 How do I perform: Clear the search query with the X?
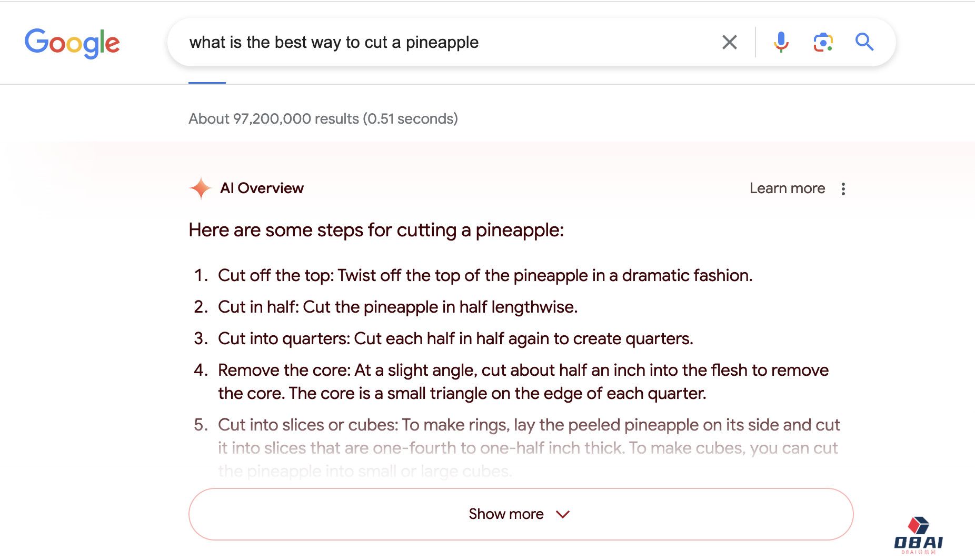tap(729, 42)
